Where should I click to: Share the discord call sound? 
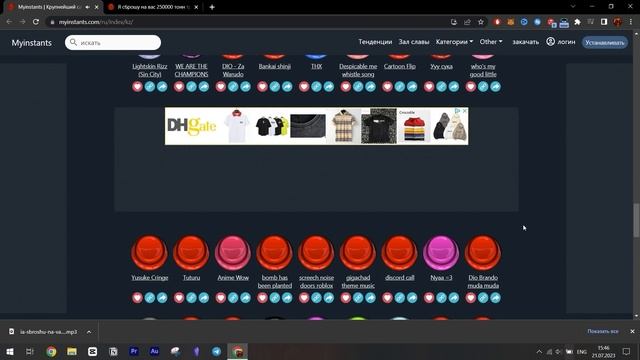[x=412, y=298]
